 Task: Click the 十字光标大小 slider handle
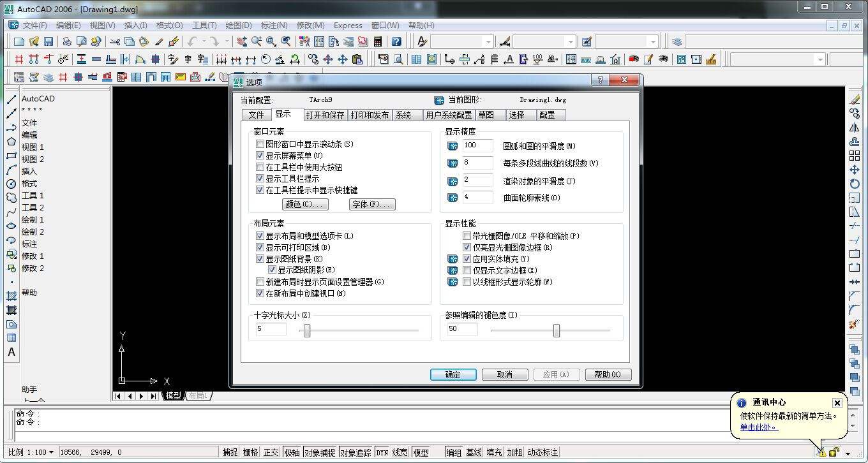click(307, 330)
